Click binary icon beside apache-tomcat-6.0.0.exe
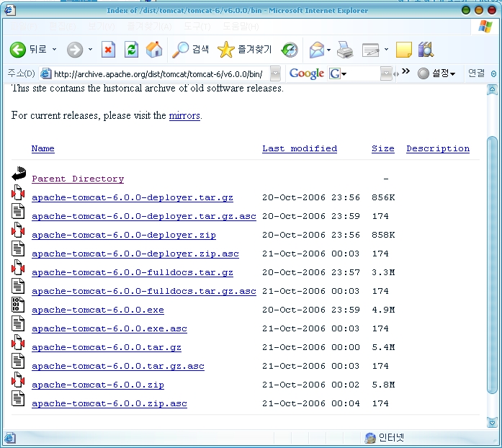502x448 pixels. (18, 305)
